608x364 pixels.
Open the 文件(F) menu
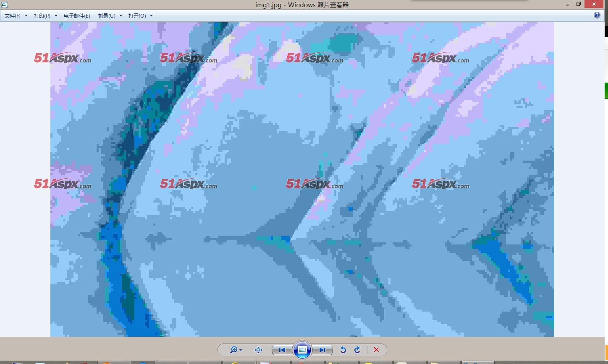(16, 16)
